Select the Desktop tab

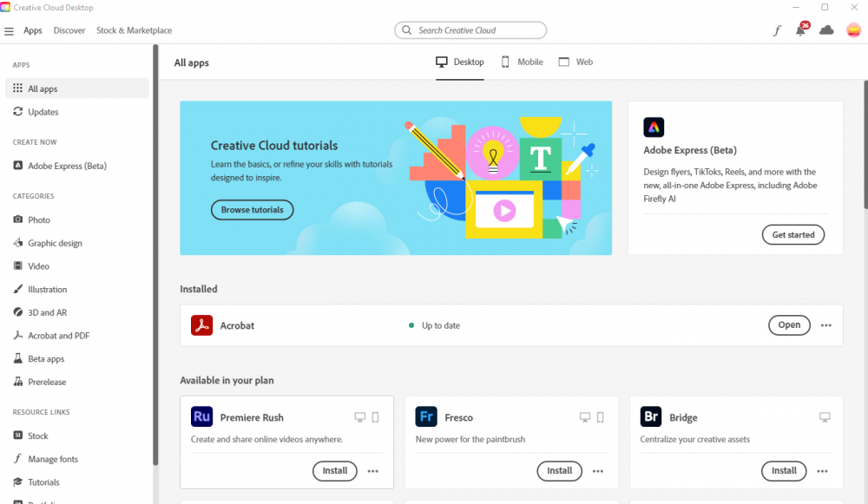[460, 62]
